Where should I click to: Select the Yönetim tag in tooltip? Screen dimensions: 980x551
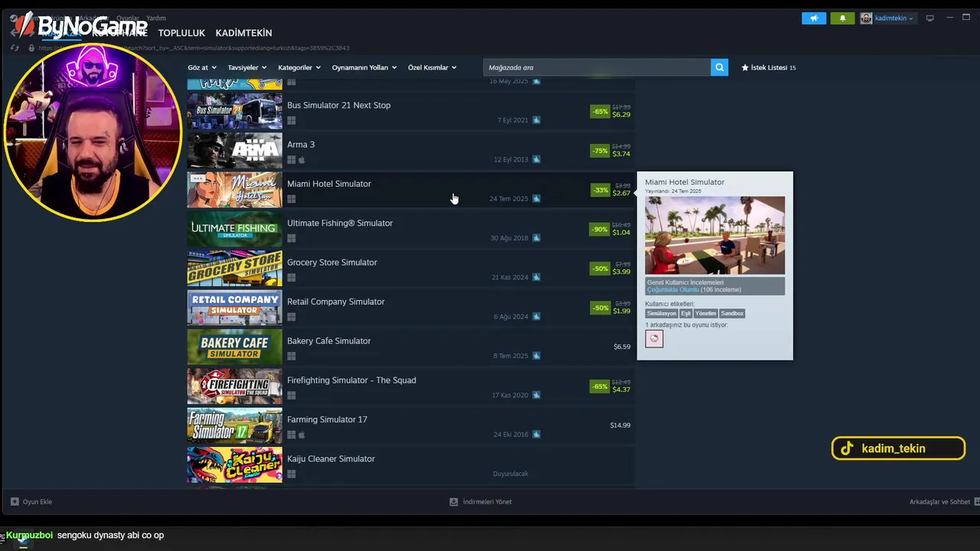click(706, 313)
